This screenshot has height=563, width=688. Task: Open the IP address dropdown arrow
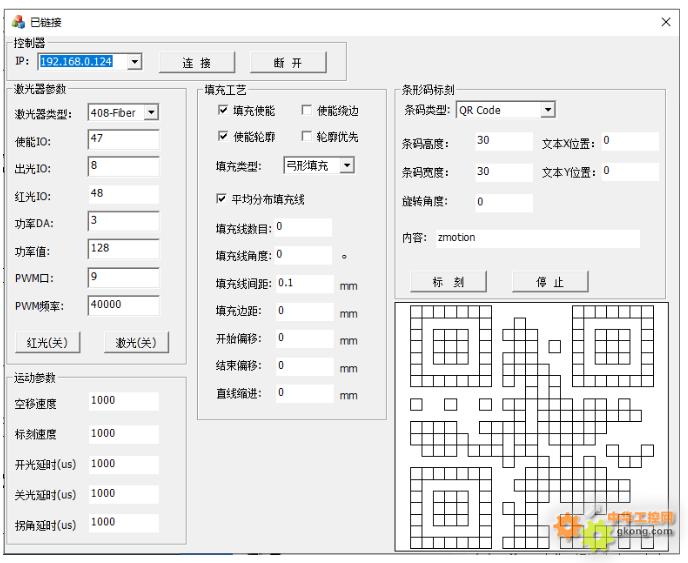(x=135, y=61)
